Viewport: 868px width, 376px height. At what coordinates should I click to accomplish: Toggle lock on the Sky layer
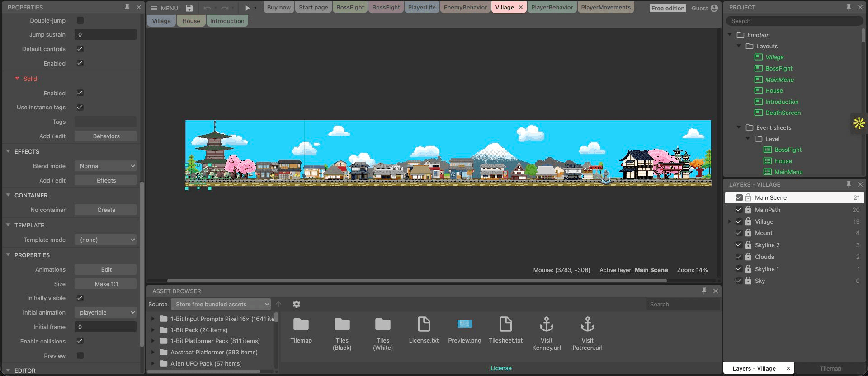tap(748, 281)
